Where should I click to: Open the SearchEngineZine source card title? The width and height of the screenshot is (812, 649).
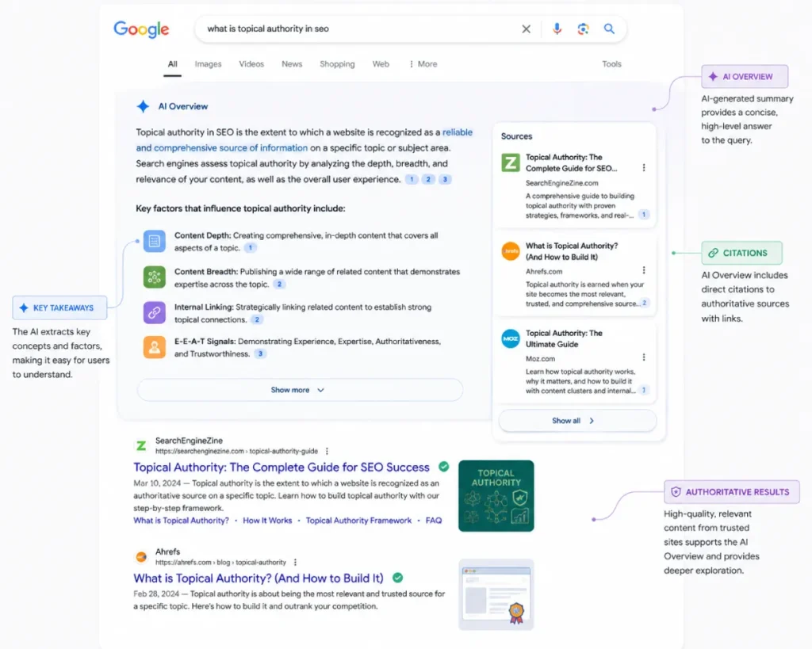click(x=571, y=162)
